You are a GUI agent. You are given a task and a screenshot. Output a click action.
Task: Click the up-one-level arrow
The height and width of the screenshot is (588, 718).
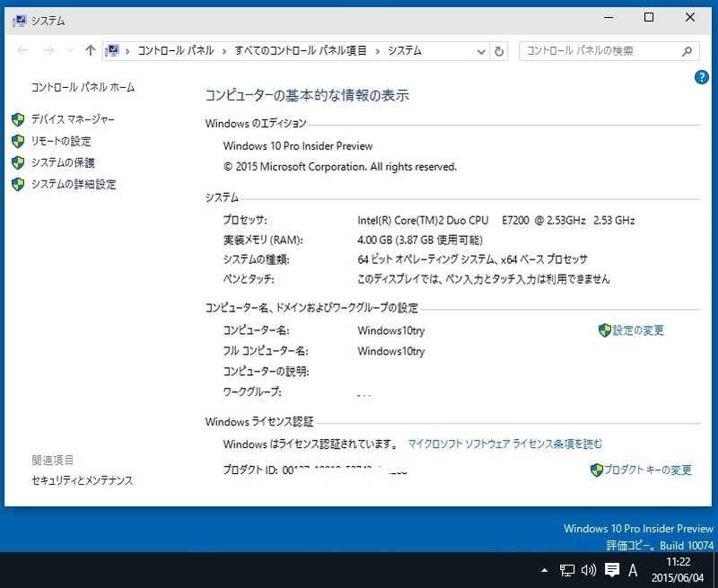91,50
